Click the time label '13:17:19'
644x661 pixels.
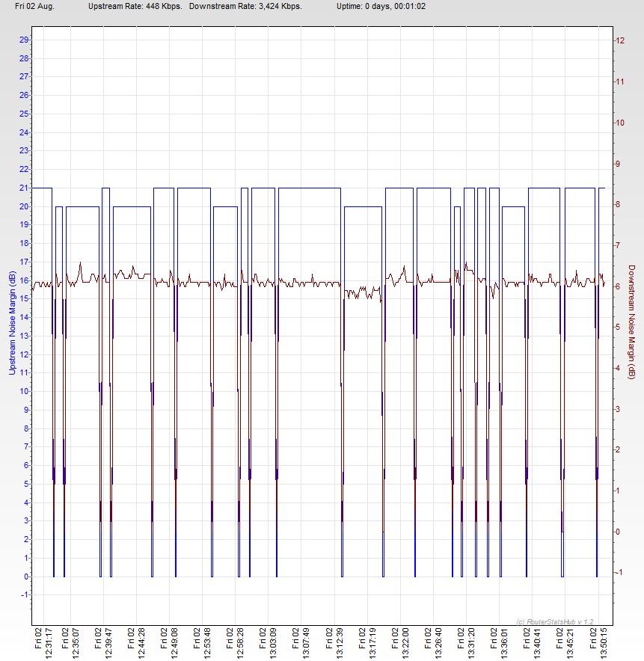(372, 643)
